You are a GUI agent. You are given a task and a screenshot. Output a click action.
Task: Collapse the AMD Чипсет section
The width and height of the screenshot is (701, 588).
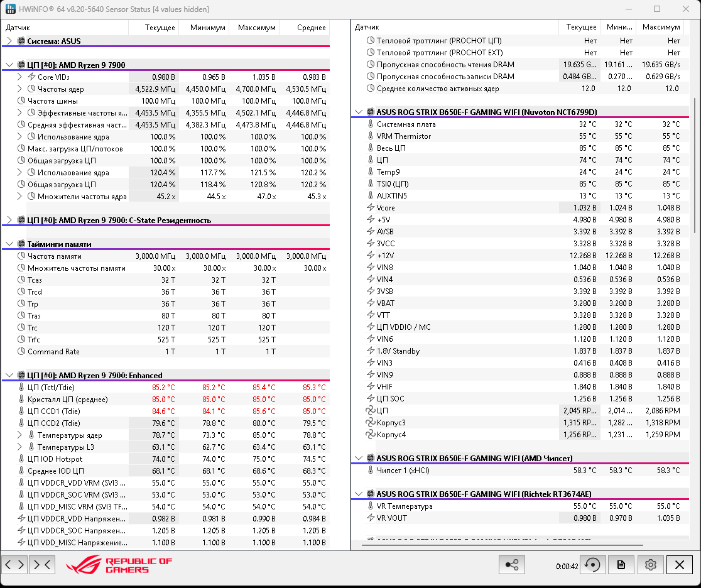click(x=359, y=458)
